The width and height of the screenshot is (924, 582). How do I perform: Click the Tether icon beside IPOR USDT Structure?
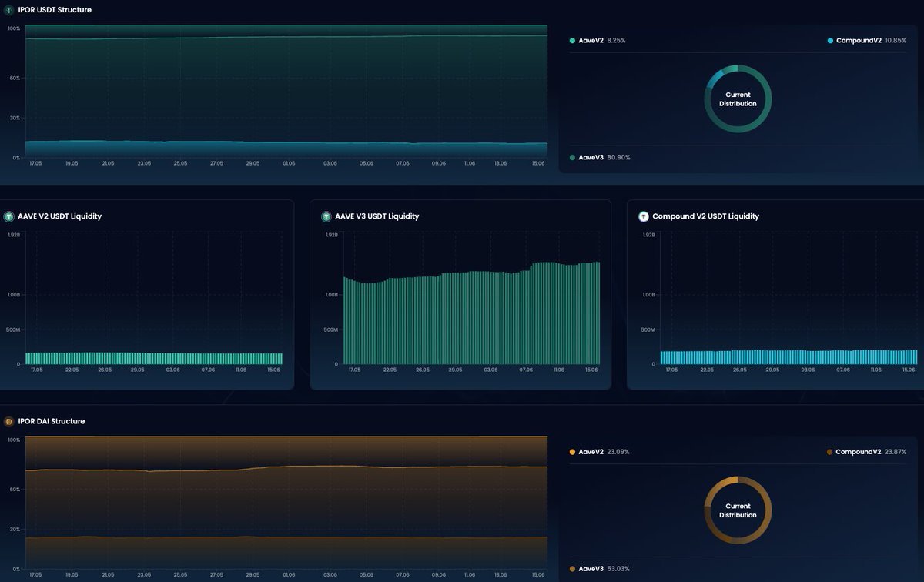8,10
